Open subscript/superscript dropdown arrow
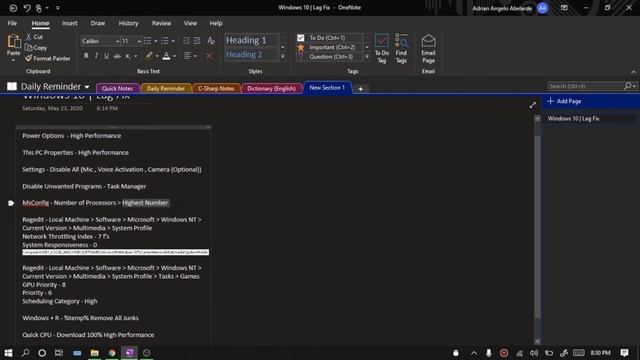 coord(136,56)
